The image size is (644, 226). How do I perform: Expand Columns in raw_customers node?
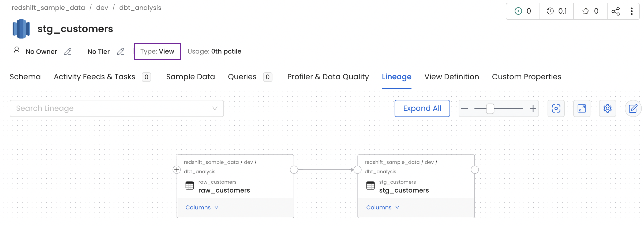tap(202, 208)
